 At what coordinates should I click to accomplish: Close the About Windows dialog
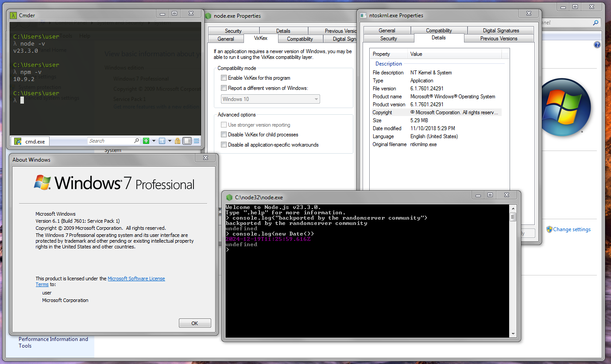[x=205, y=158]
